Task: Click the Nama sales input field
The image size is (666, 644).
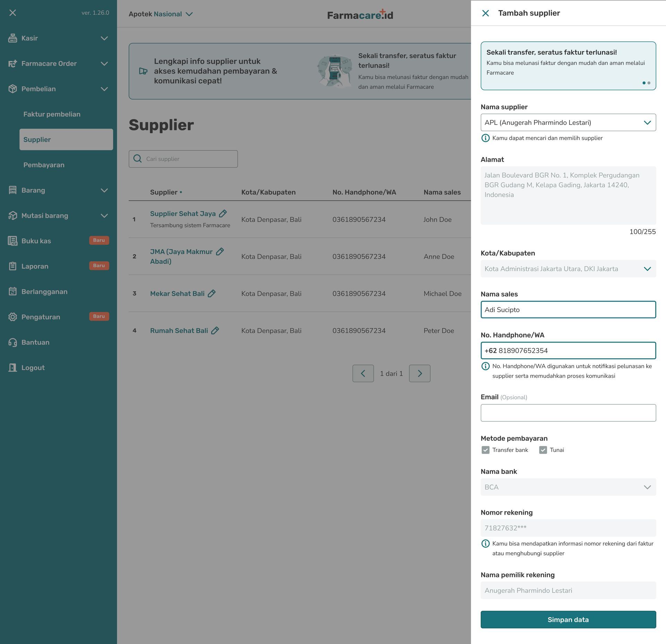Action: pyautogui.click(x=568, y=310)
